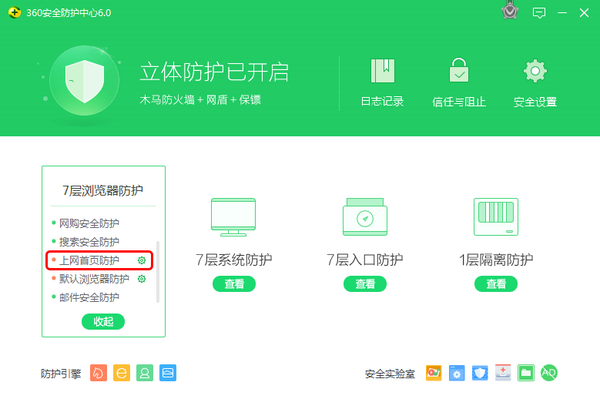Select 网购安全防护 in the browser protection list

pos(89,223)
